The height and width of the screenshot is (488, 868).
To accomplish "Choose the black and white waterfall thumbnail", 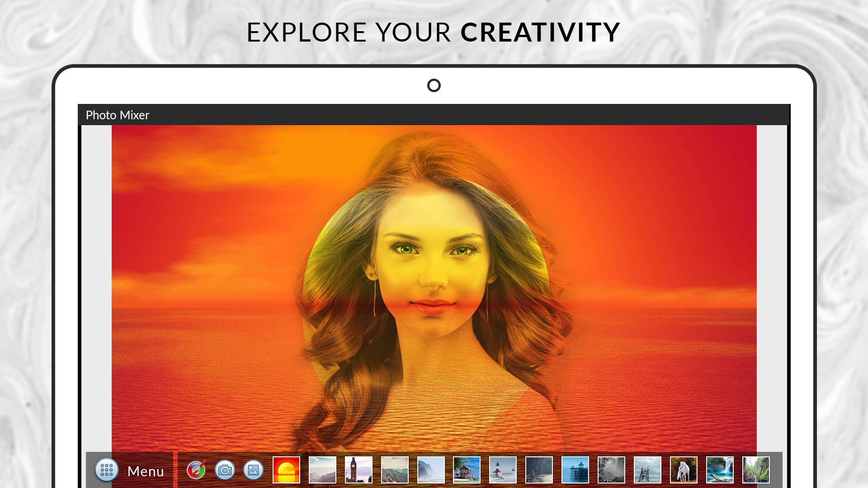I will click(x=611, y=470).
